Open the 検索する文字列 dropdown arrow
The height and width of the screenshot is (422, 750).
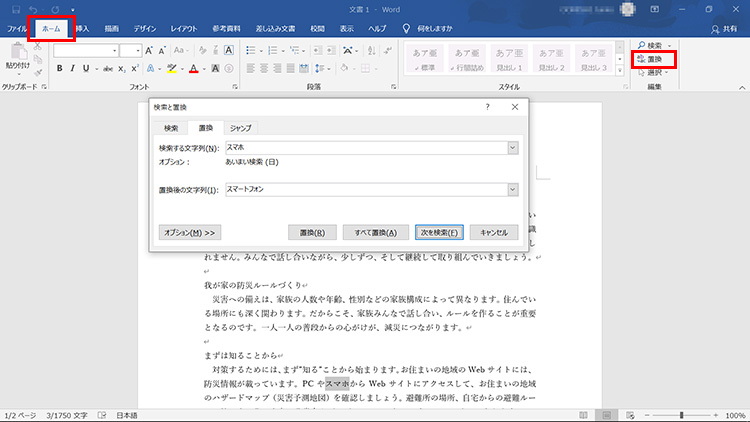click(x=512, y=148)
